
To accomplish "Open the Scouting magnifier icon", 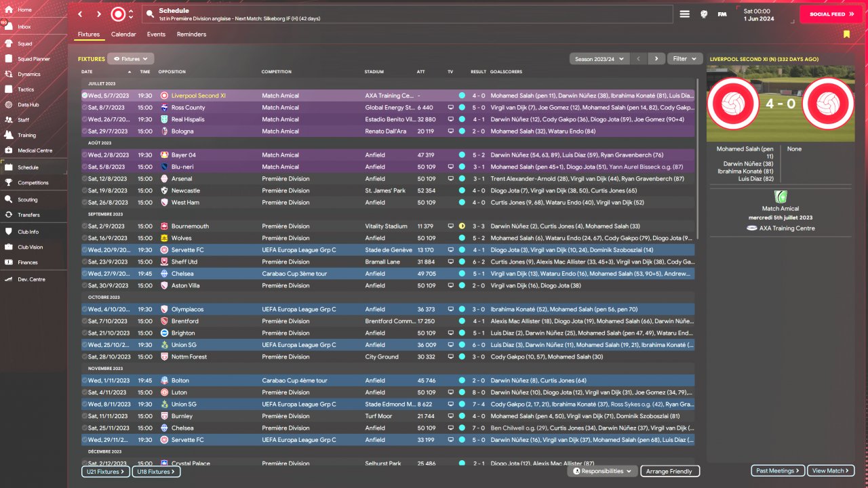I will (8, 200).
